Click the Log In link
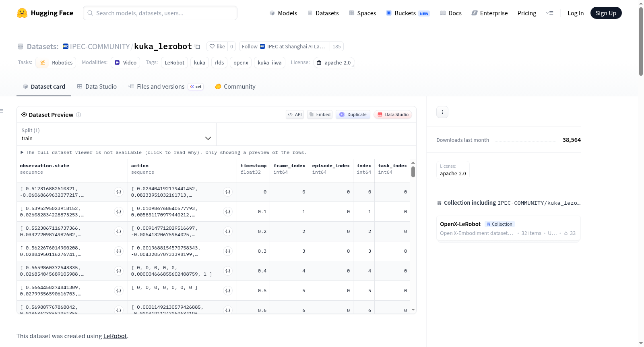The width and height of the screenshot is (644, 347). (x=576, y=13)
